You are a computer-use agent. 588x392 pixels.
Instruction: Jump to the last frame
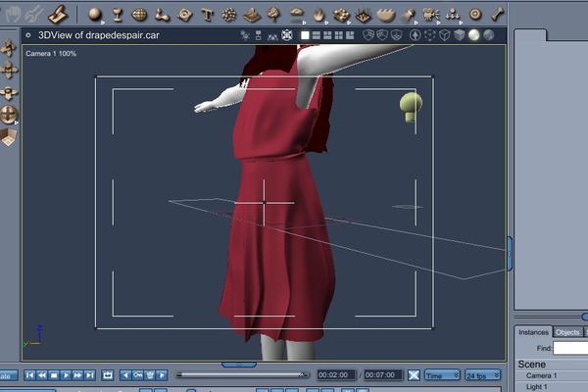click(89, 375)
